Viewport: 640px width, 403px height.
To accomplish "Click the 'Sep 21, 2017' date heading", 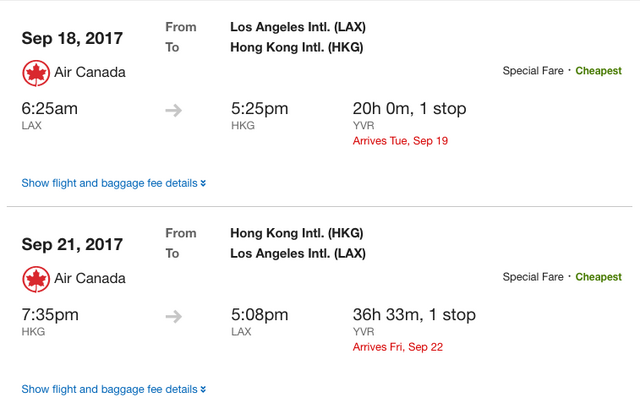I will (x=72, y=245).
